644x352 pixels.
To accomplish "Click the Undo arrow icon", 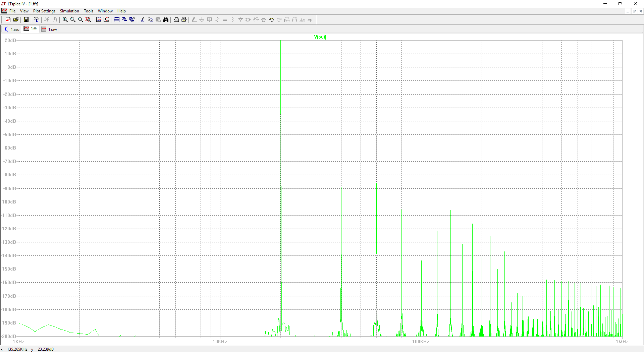I will (271, 20).
